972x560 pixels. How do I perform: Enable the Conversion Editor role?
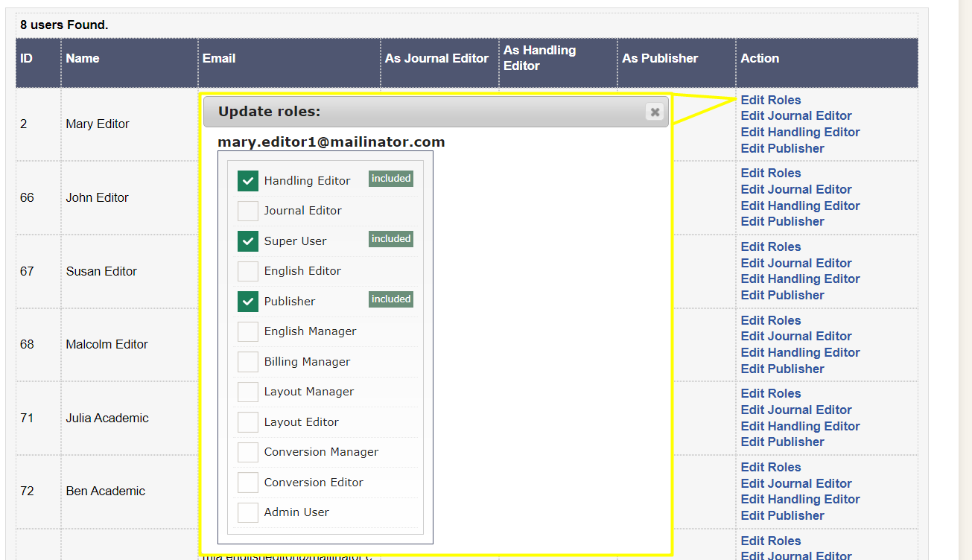point(248,483)
